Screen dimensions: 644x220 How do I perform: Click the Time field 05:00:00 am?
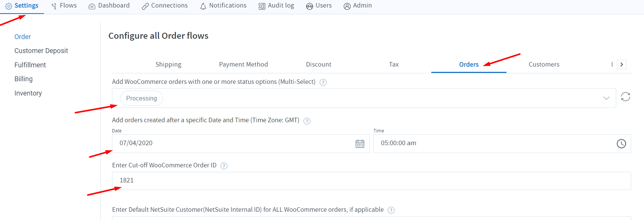pyautogui.click(x=502, y=144)
